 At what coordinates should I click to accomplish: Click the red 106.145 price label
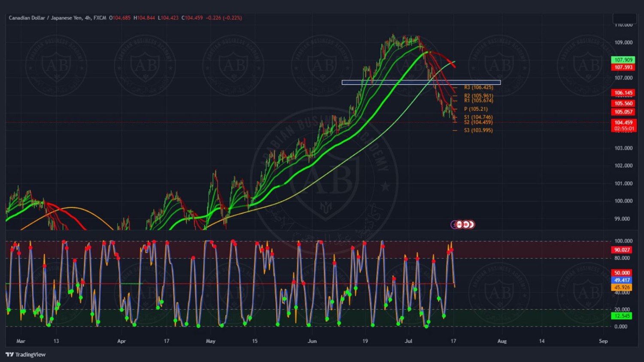click(x=623, y=93)
